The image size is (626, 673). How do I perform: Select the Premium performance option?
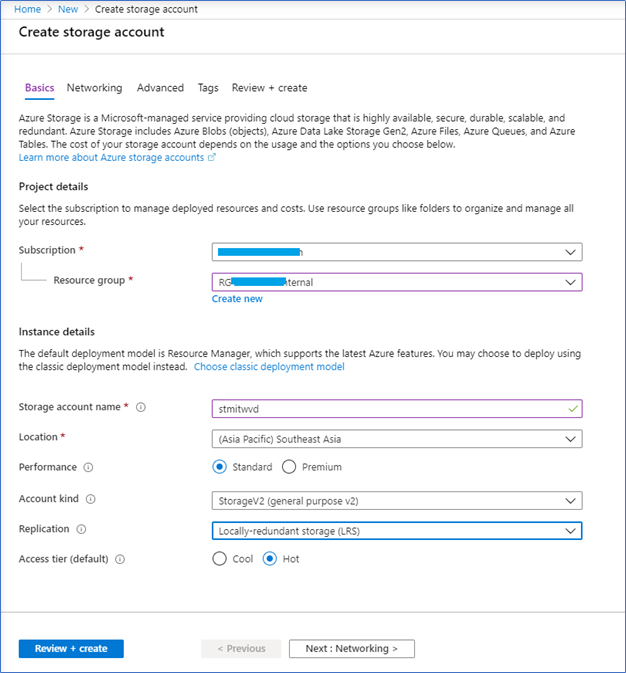coord(289,467)
